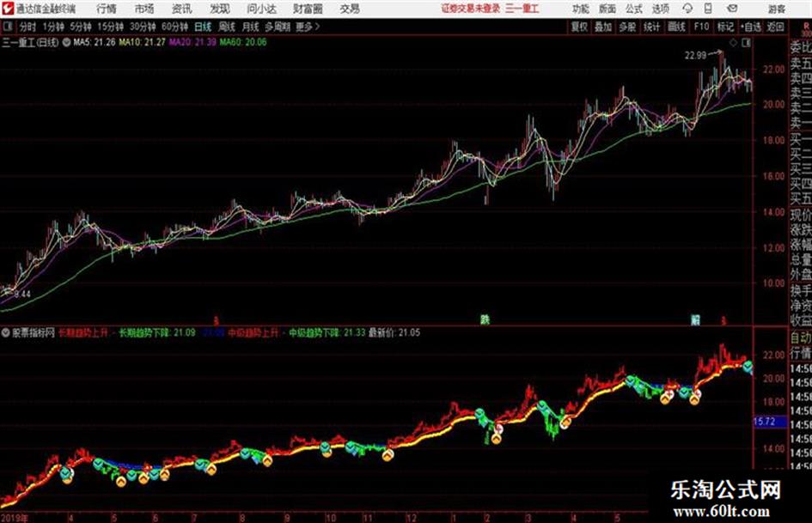The image size is (812, 523).
Task: Click the 最新价: 21.05 indicator label
Action: pos(394,333)
